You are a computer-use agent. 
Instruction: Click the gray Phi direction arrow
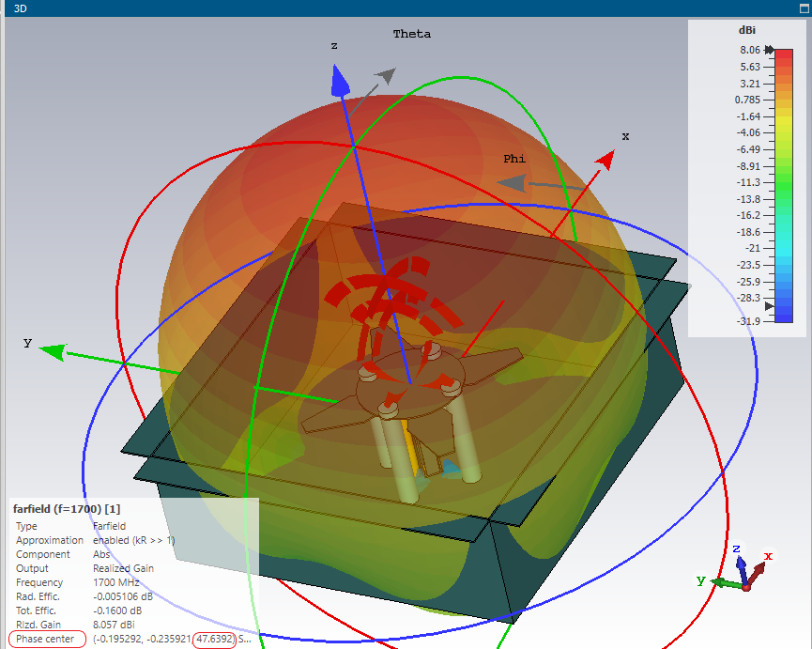[x=512, y=183]
